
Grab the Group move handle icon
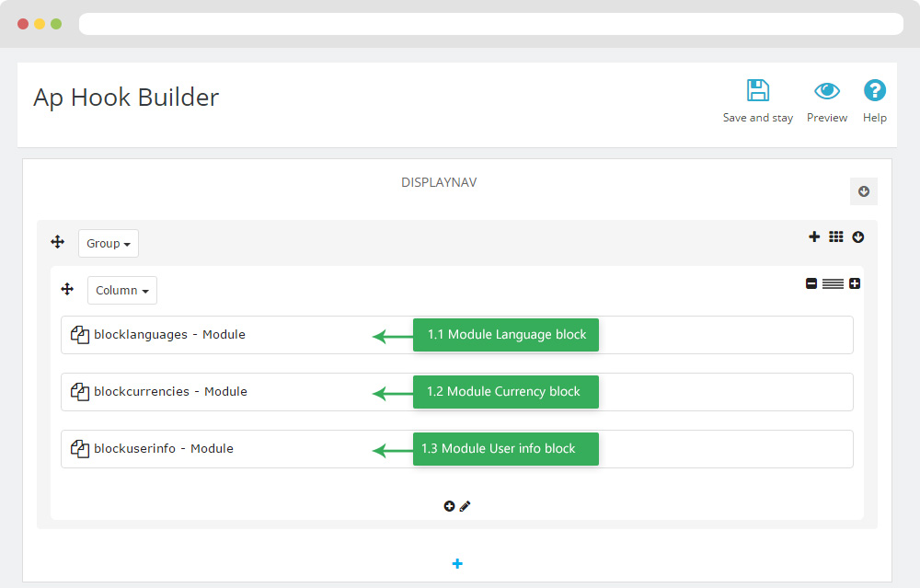(57, 242)
